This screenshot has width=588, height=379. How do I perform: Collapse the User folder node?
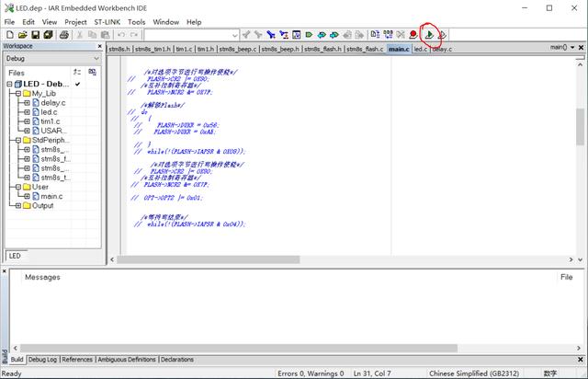pos(18,186)
